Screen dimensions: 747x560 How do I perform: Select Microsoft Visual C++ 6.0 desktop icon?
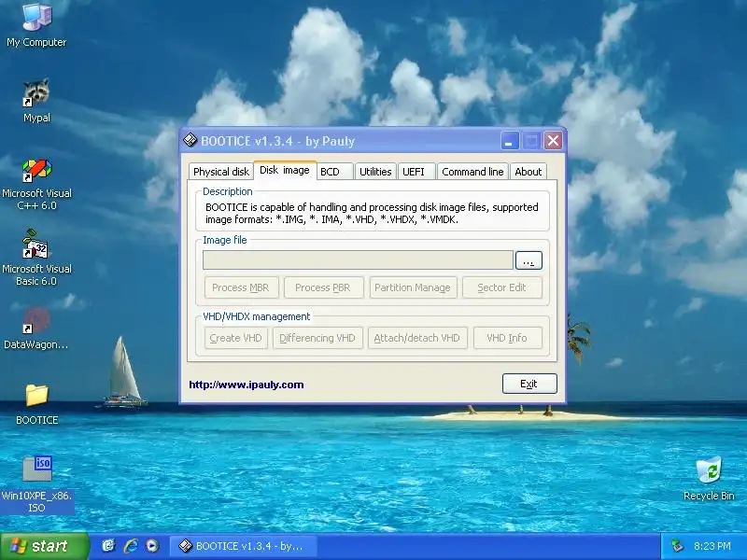36,185
